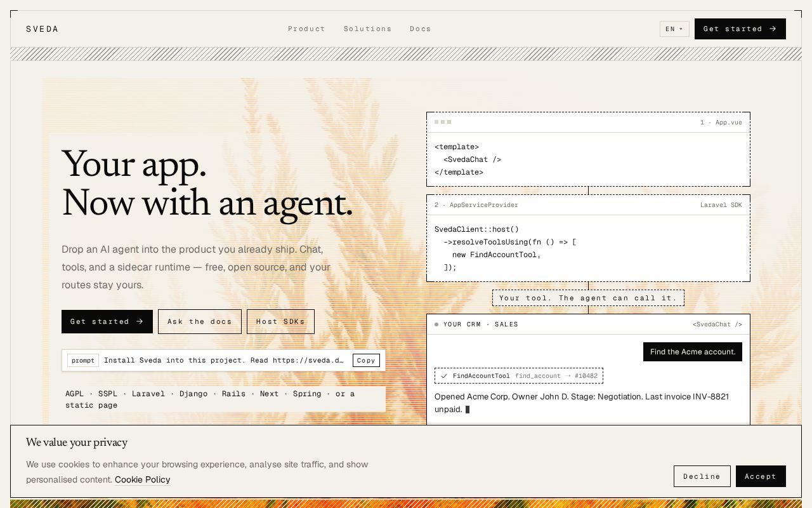The image size is (812, 508).
Task: Click the arrow icon in the hero Get started button
Action: click(x=140, y=321)
